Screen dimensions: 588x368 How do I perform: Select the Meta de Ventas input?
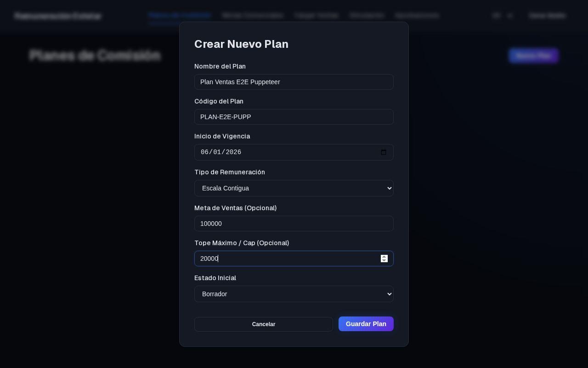coord(294,224)
